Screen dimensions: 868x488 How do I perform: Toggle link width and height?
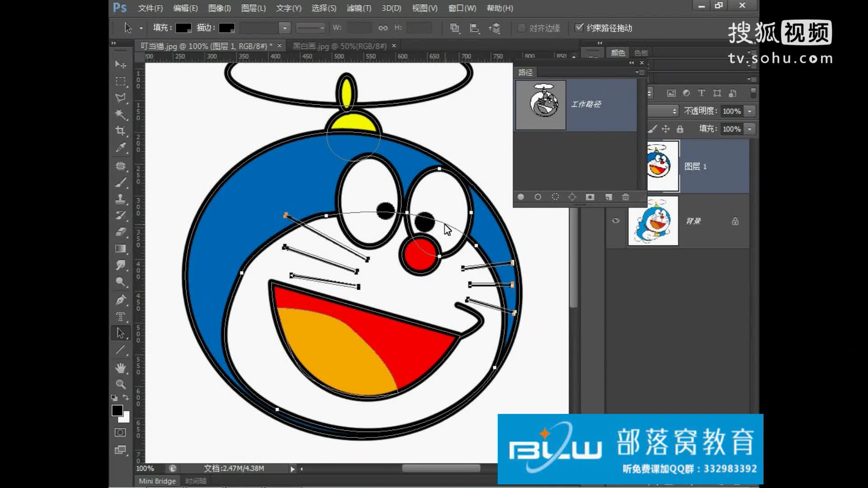point(383,28)
